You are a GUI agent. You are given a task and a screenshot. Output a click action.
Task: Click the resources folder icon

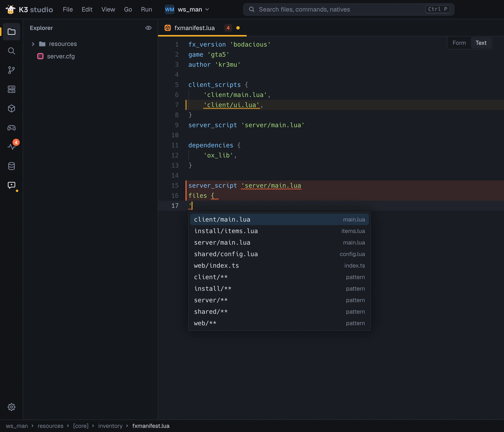(x=42, y=44)
